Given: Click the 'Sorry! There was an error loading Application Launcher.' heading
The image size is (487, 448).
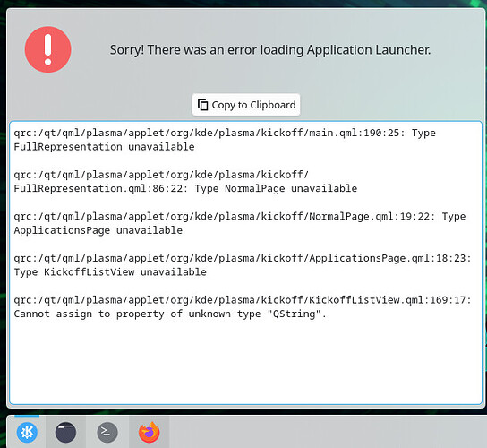Looking at the screenshot, I should point(270,50).
